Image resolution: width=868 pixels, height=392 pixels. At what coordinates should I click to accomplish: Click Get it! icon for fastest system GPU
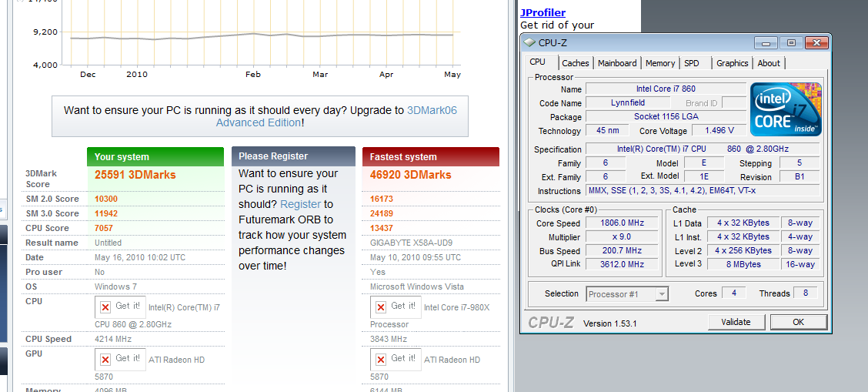tap(396, 360)
